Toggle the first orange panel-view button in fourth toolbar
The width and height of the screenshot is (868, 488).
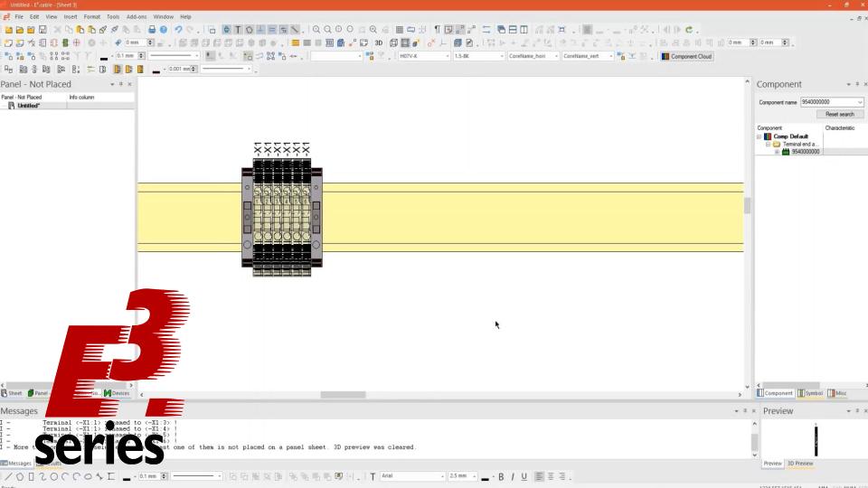pos(118,70)
